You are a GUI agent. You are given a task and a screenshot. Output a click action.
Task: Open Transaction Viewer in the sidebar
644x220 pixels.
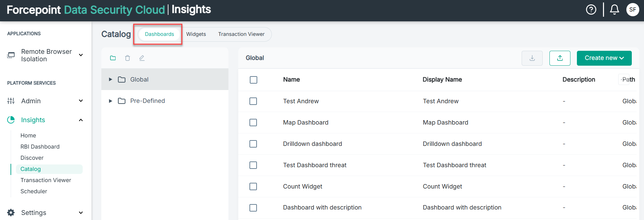pyautogui.click(x=46, y=180)
